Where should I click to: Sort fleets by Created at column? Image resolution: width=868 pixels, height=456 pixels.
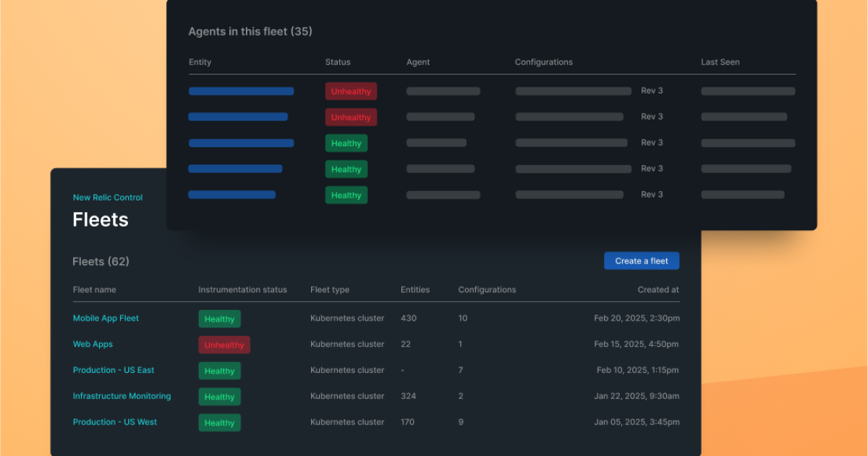point(658,290)
